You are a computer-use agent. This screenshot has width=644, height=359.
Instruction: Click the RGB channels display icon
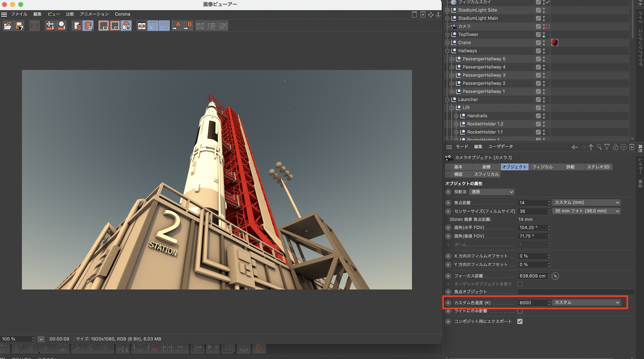127,26
